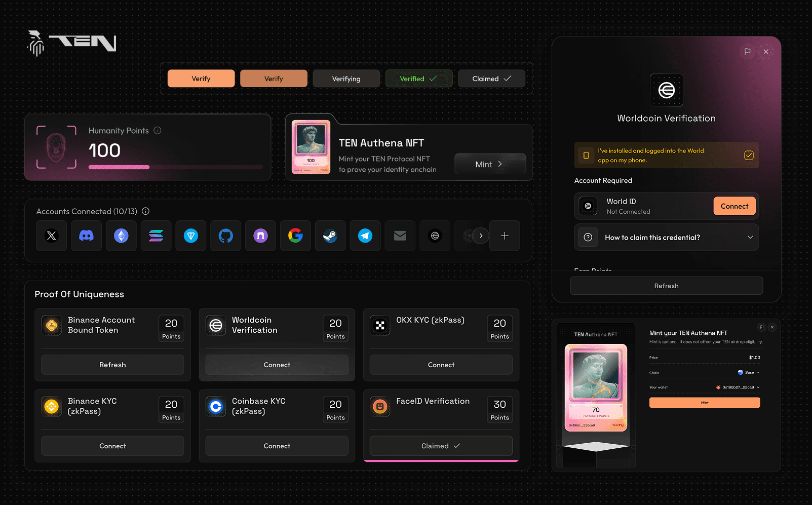Click the flag icon in Mint NFT dialog
Image resolution: width=812 pixels, height=505 pixels.
coord(761,327)
